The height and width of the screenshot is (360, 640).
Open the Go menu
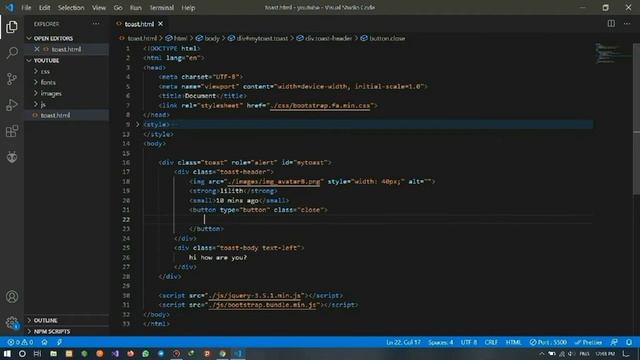118,7
